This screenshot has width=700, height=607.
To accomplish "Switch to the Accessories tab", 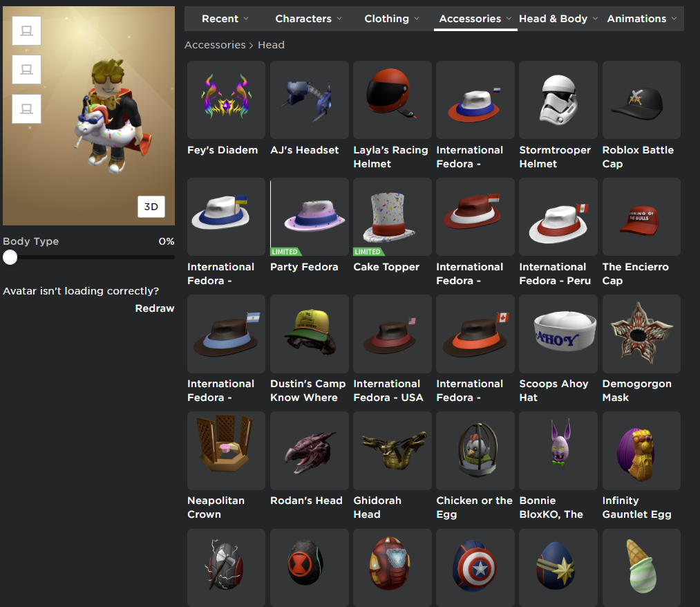I will (475, 19).
